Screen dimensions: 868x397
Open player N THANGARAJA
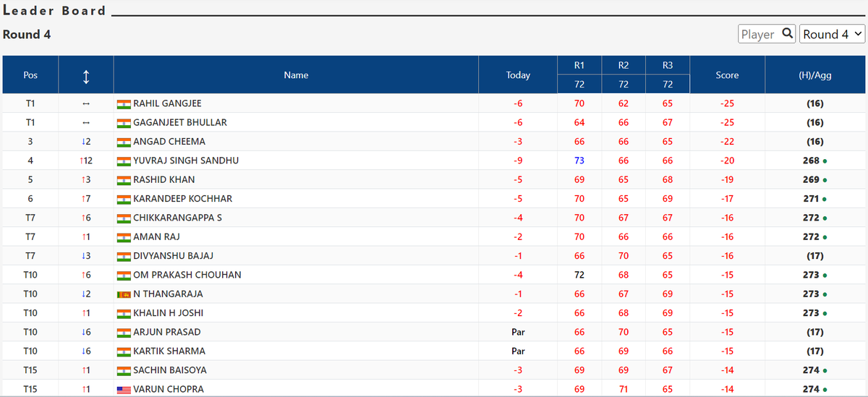coord(168,294)
